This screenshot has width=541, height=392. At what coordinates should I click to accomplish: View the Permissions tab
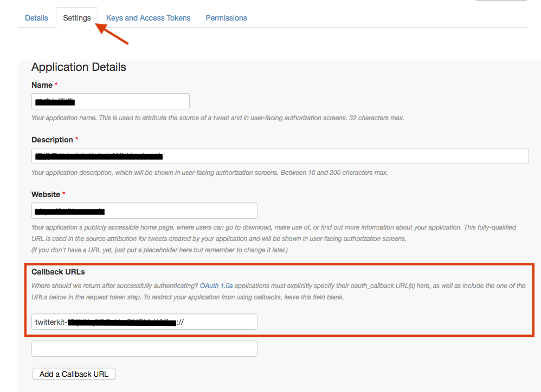(x=226, y=17)
